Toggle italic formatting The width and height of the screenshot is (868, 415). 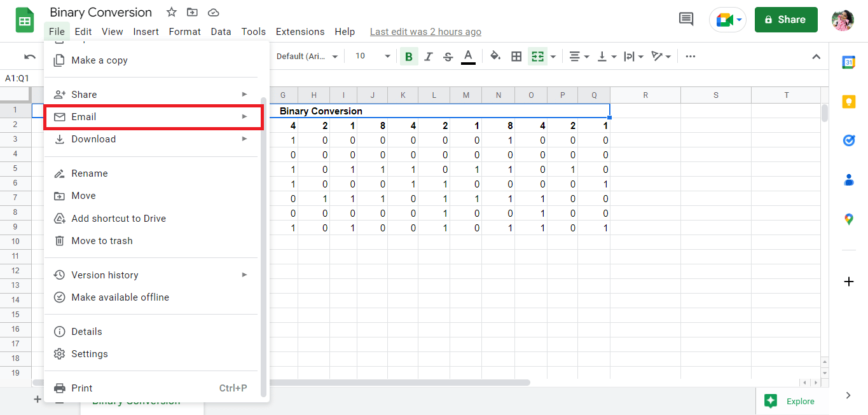coord(428,57)
